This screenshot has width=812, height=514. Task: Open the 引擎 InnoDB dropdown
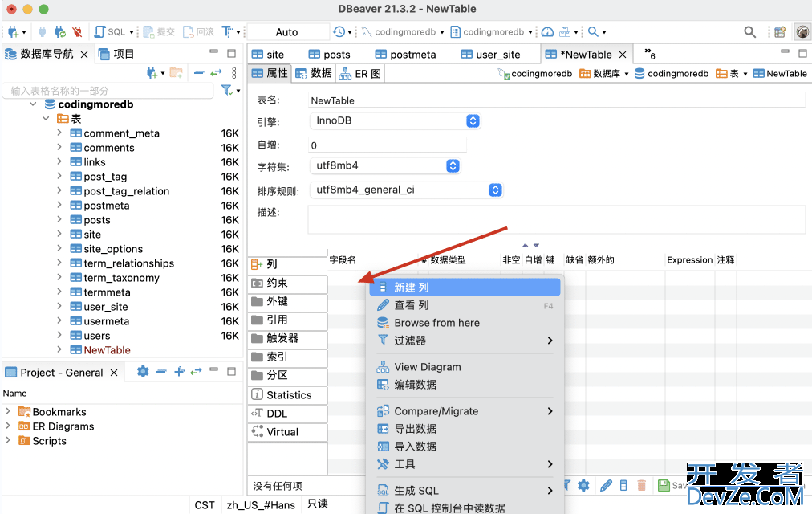(395, 120)
